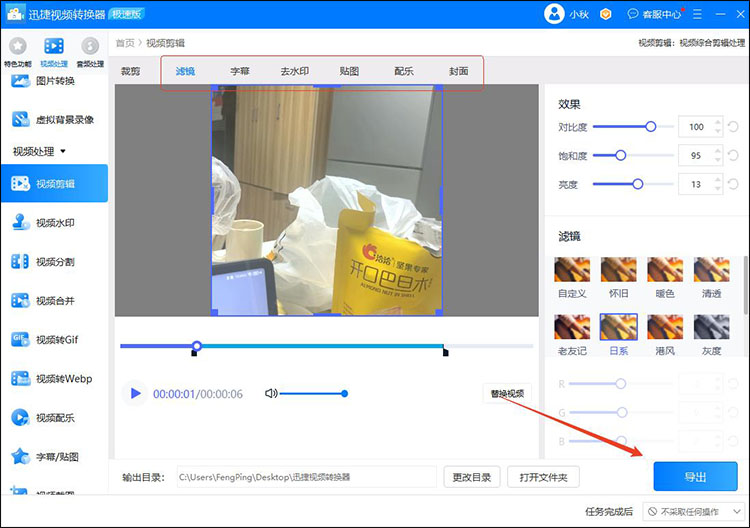Select 视频剪辑 in the sidebar
The height and width of the screenshot is (528, 750).
point(54,183)
